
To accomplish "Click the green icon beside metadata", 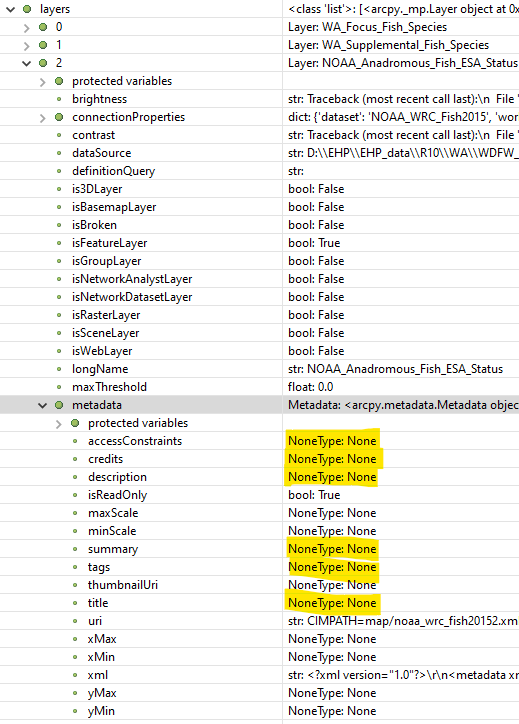I will (x=59, y=405).
